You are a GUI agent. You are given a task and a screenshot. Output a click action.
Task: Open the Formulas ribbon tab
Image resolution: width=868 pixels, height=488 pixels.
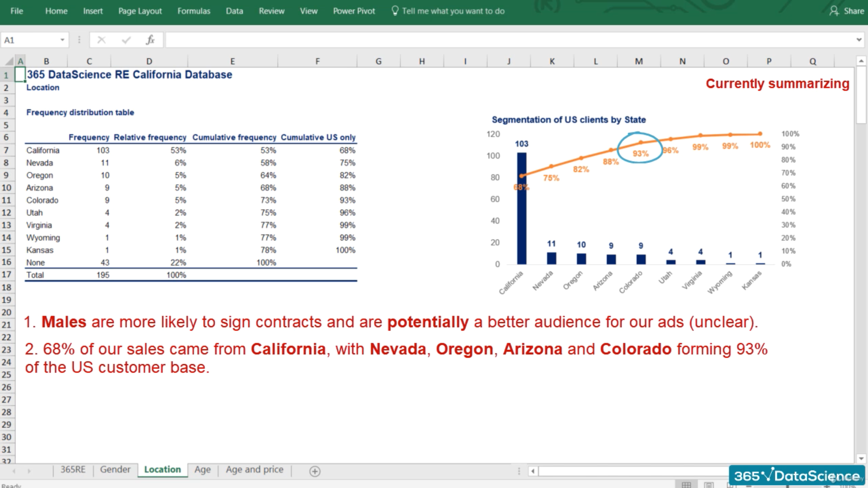193,11
